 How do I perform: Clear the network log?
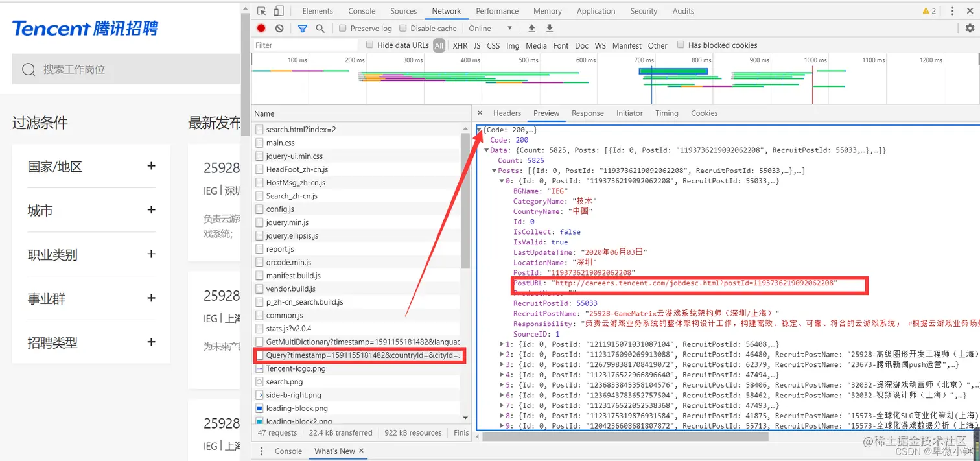pyautogui.click(x=279, y=29)
